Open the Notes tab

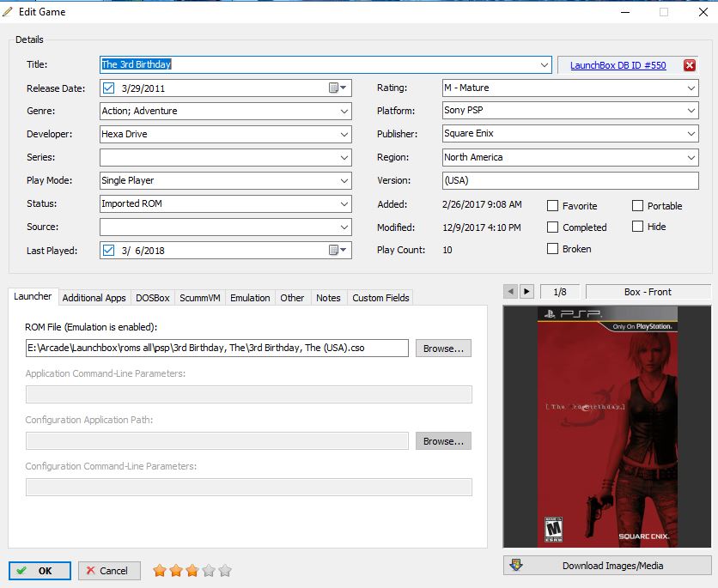[328, 298]
